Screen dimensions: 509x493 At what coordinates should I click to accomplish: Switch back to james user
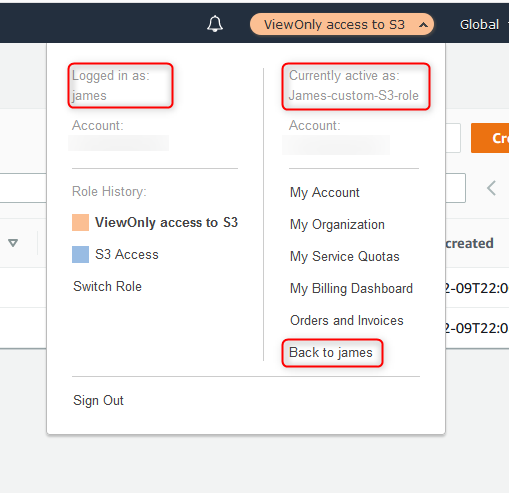(x=331, y=353)
